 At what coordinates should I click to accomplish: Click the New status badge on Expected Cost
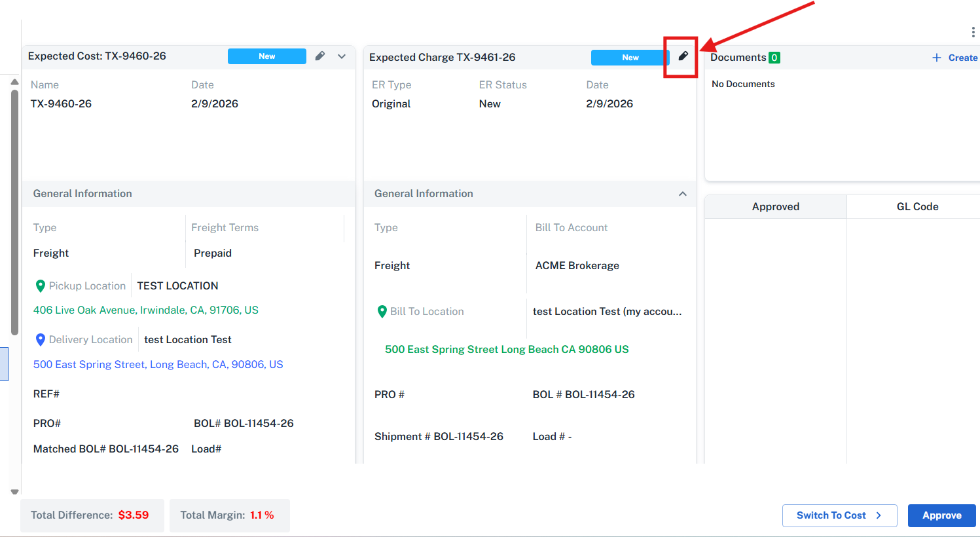(266, 56)
